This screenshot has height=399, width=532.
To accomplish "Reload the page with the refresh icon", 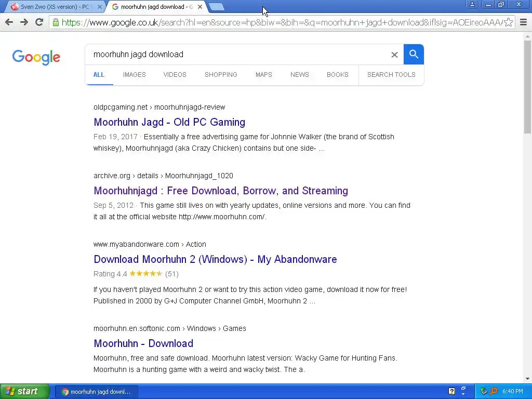I will point(39,22).
